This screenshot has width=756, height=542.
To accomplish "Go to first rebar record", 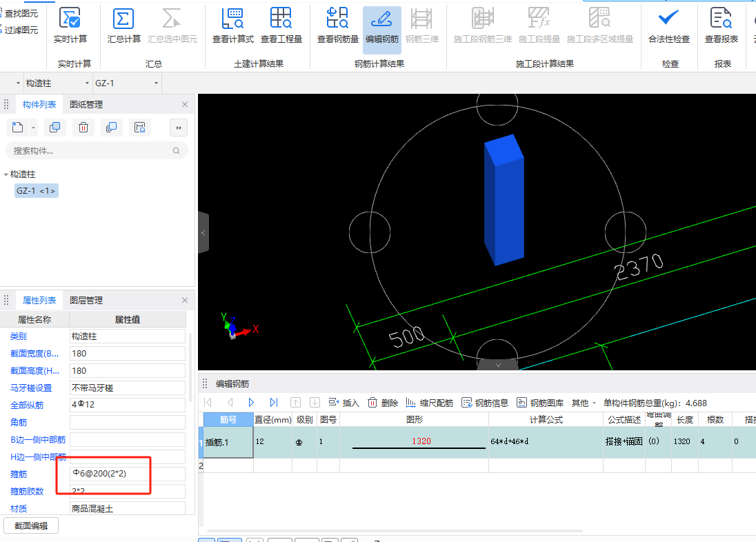I will click(208, 403).
